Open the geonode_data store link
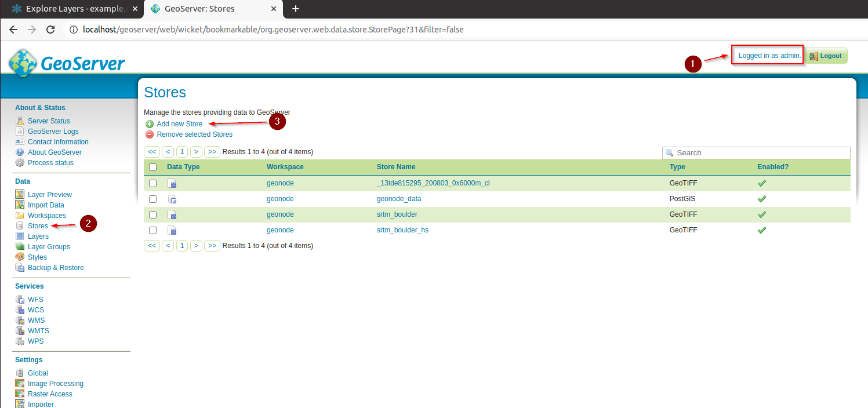 point(399,199)
